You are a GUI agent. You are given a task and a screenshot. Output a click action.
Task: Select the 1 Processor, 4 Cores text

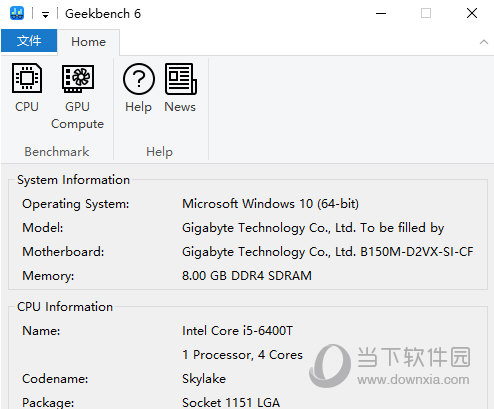pyautogui.click(x=242, y=355)
